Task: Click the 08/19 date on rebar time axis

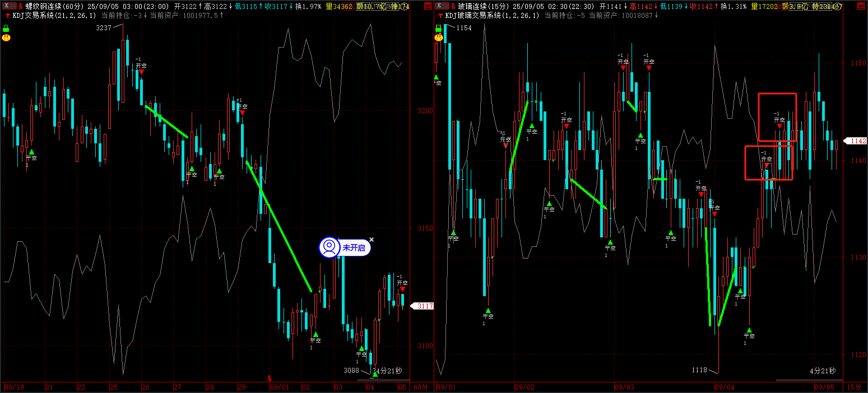Action: pyautogui.click(x=14, y=387)
